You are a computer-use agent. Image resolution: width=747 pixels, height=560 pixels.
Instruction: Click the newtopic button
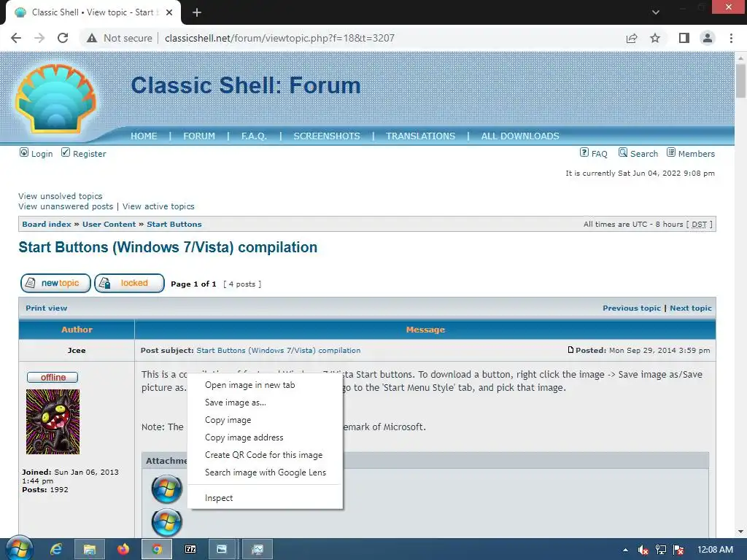(x=55, y=284)
